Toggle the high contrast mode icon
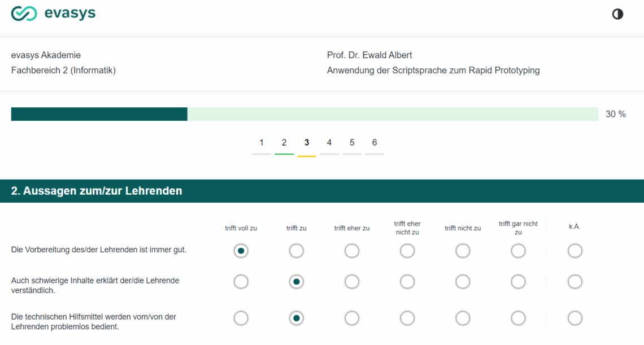644x345 pixels. tap(617, 14)
